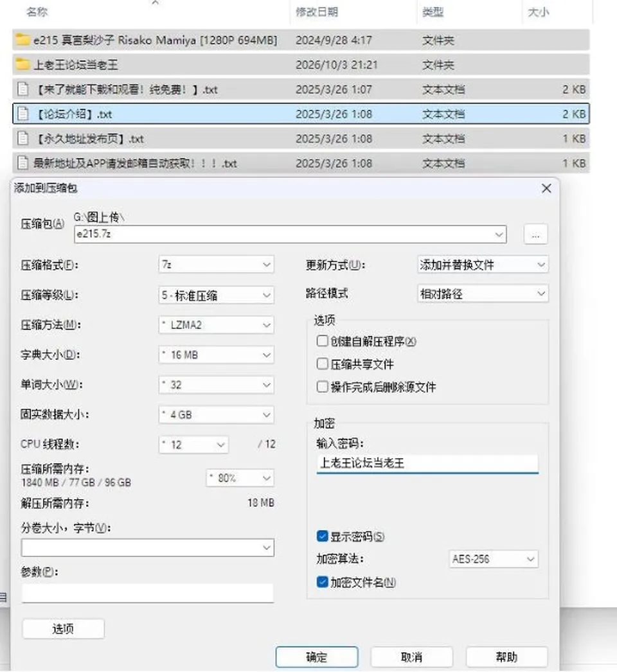Select the 【论坛介绍】.txt file name
The image size is (617, 672).
click(x=73, y=114)
